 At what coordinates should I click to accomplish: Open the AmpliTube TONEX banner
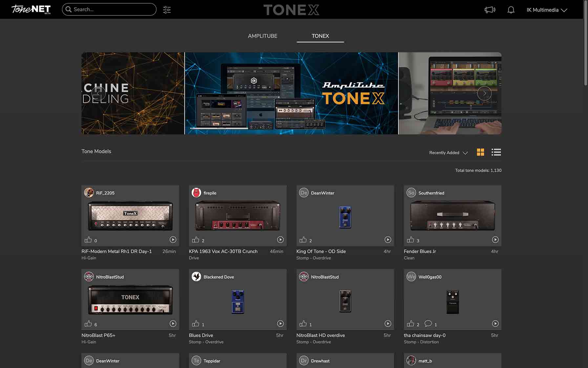291,93
